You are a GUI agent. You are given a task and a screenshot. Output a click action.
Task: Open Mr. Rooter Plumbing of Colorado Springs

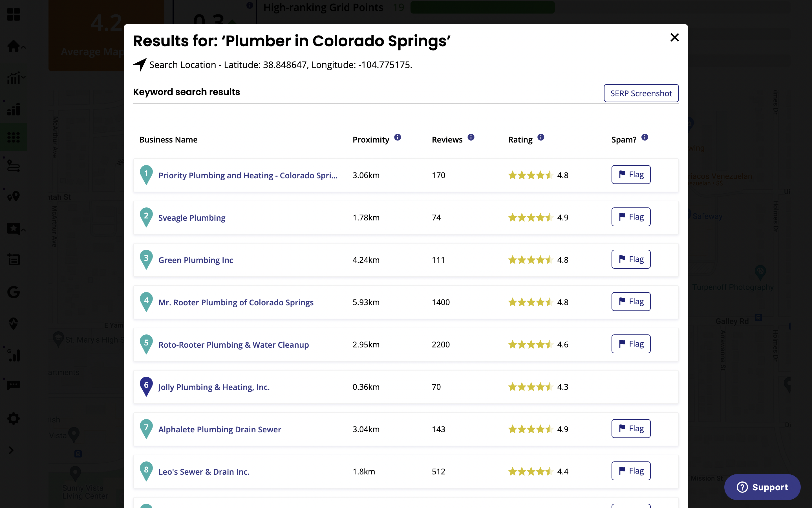pyautogui.click(x=236, y=302)
